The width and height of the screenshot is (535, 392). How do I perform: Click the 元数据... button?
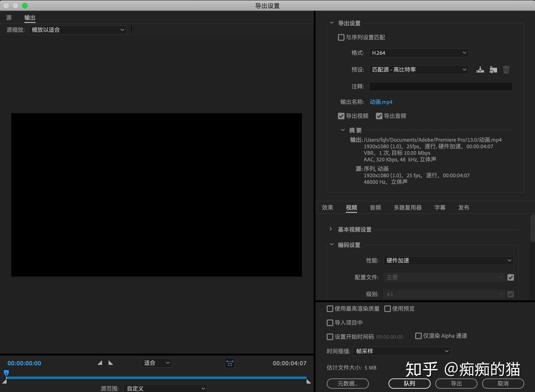coord(348,383)
